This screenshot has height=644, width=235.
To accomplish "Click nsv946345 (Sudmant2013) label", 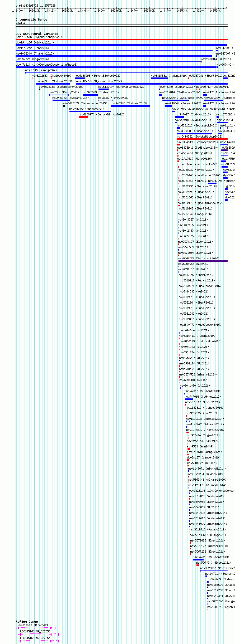I will click(177, 87).
